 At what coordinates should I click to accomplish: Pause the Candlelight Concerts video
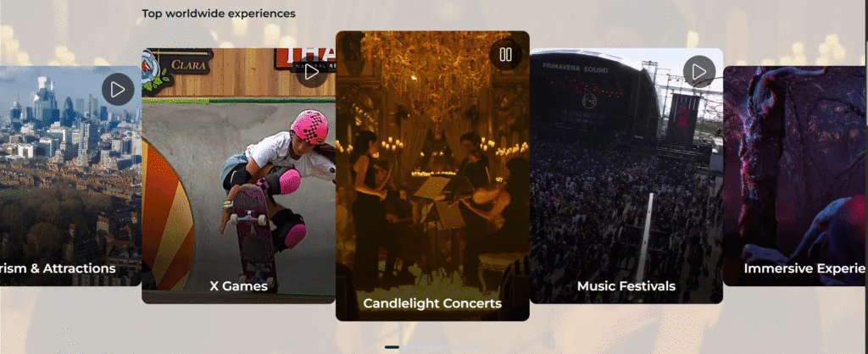[505, 54]
